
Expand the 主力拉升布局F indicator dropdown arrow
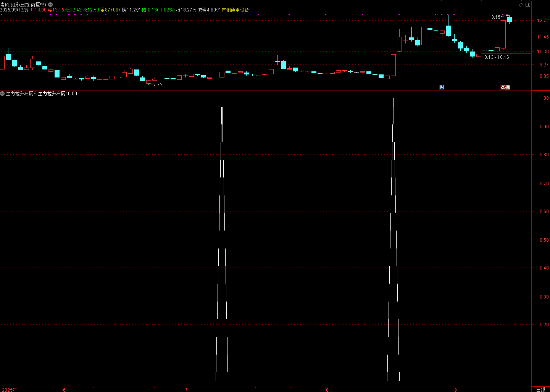click(x=2, y=94)
